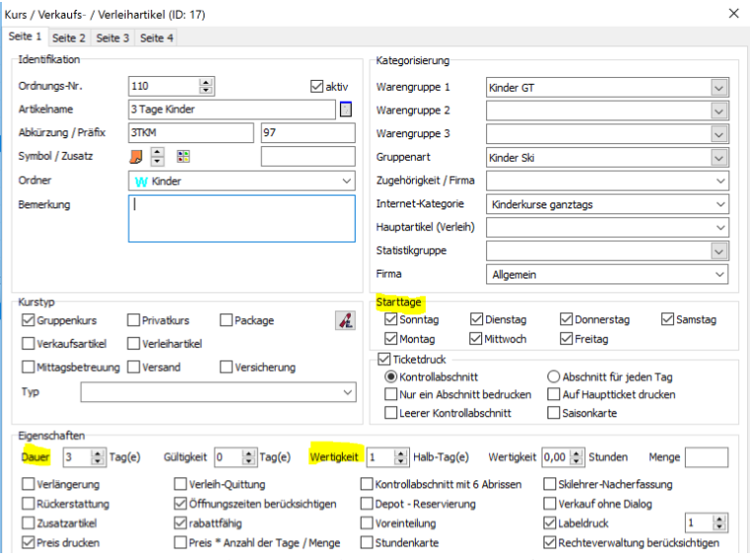Click the Abkürzung field 3TKM
The height and width of the screenshot is (560, 750).
click(x=191, y=133)
